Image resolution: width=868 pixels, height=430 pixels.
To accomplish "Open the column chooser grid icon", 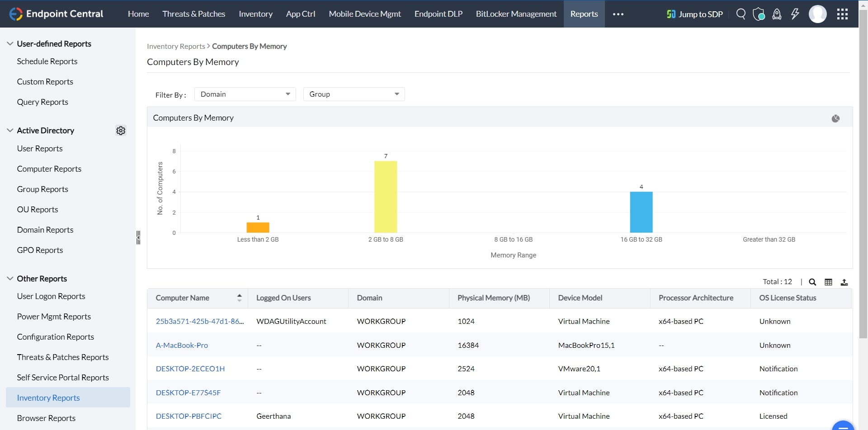I will tap(828, 282).
